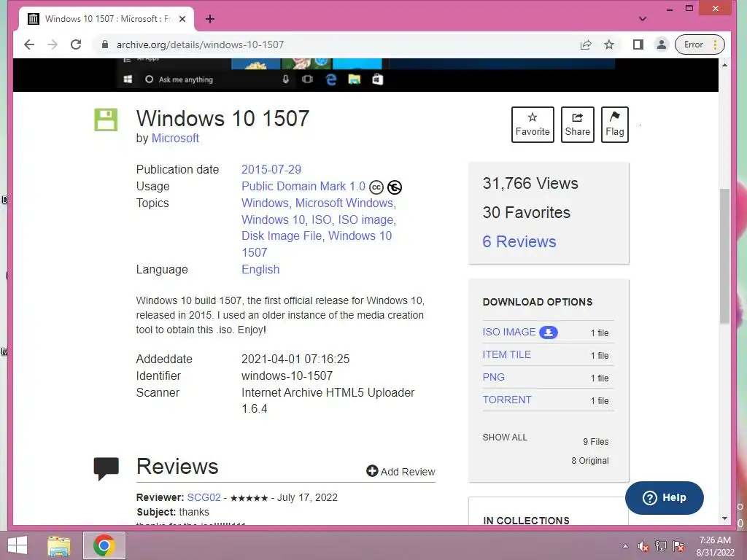This screenshot has width=747, height=560.
Task: Click the network tray icon
Action: click(x=660, y=546)
